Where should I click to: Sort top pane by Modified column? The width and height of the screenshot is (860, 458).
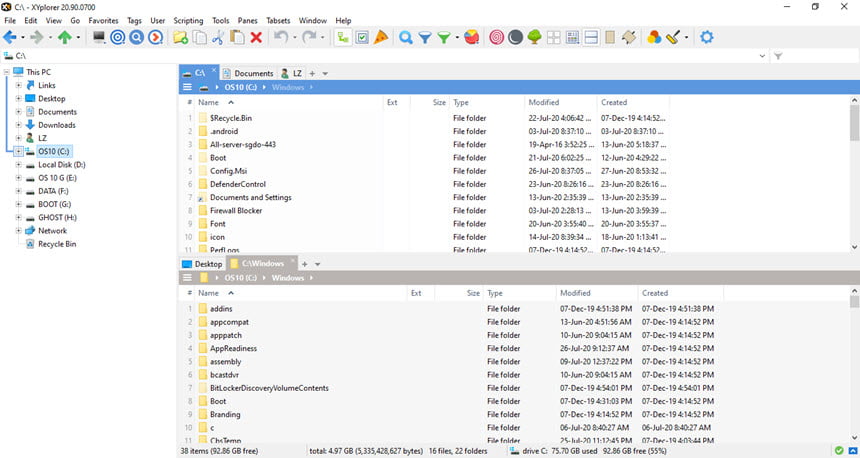pos(560,103)
